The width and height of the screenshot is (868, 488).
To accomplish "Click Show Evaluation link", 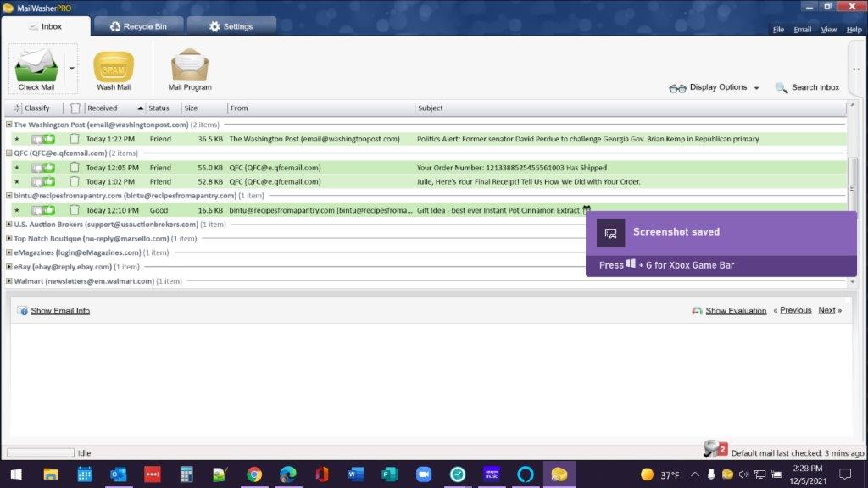I will (736, 310).
